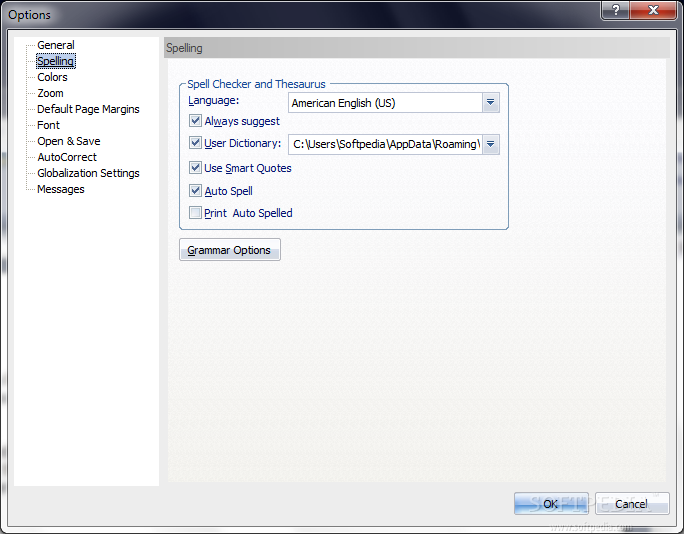Disable the Use Smart Quotes option

(195, 168)
